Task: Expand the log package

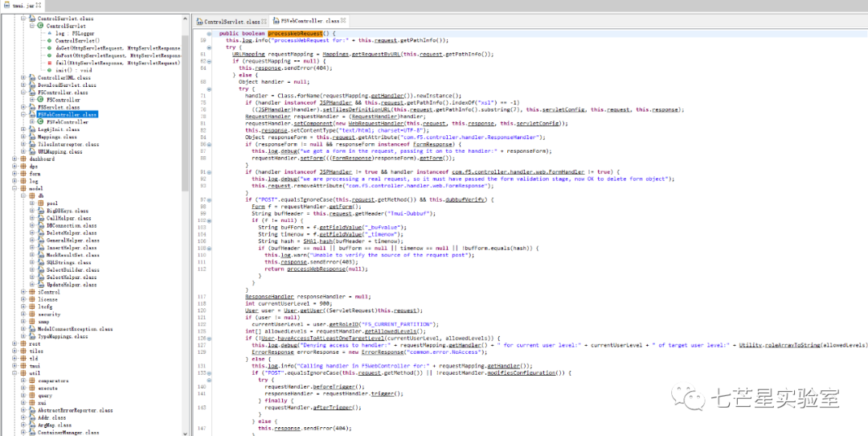Action: pos(15,181)
